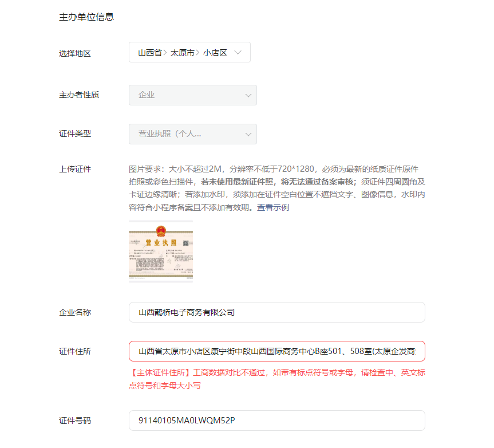Viewport: 494px width, 448px height.
Task: Expand the 证件类型 dropdown showing 营业执照
Action: coord(192,134)
